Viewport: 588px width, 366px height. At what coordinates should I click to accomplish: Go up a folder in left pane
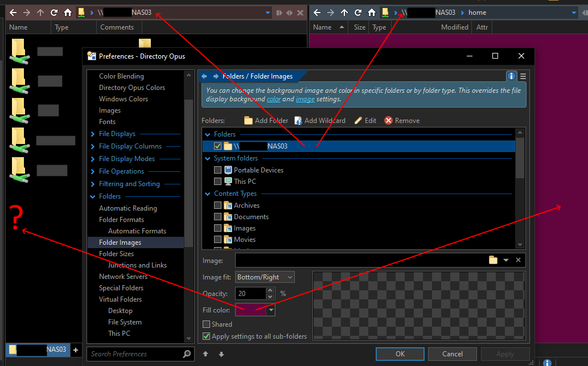tap(40, 13)
